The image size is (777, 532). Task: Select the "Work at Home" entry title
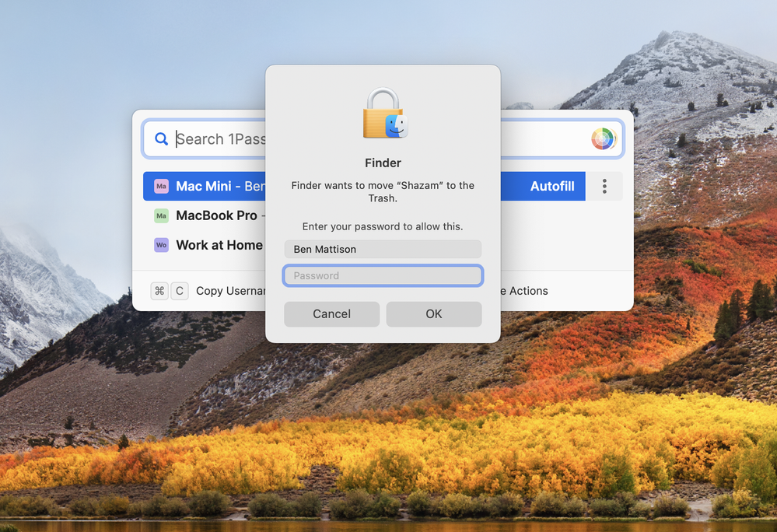pos(219,245)
